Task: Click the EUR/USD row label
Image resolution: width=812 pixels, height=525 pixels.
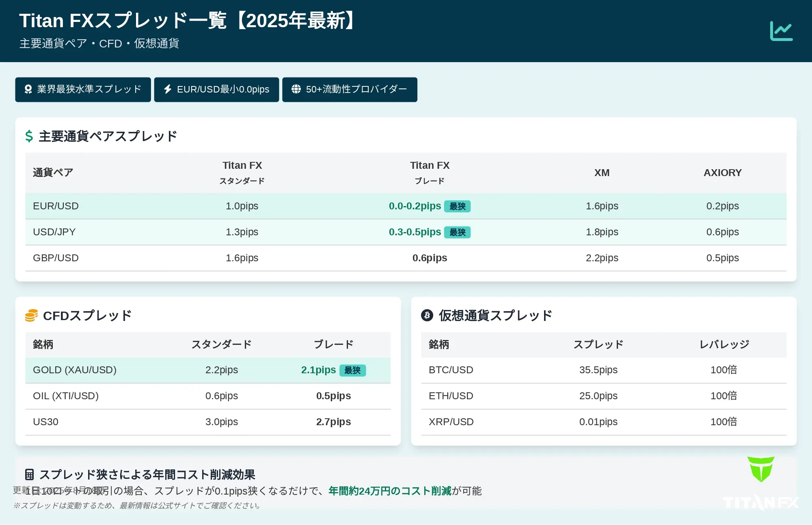Action: 56,206
